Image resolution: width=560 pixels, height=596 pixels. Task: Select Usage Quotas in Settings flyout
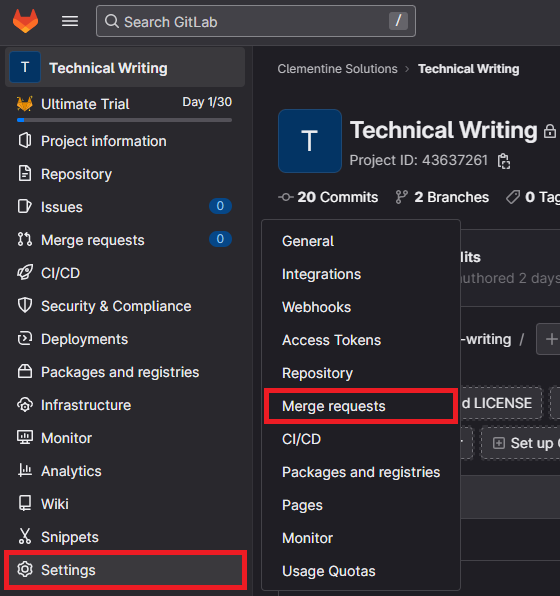(361, 571)
